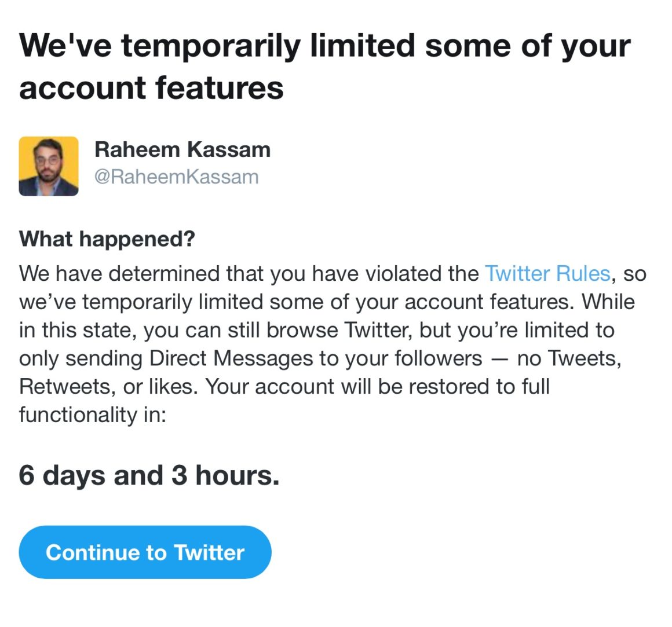
Task: Open the Twitter Rules link
Action: (547, 273)
